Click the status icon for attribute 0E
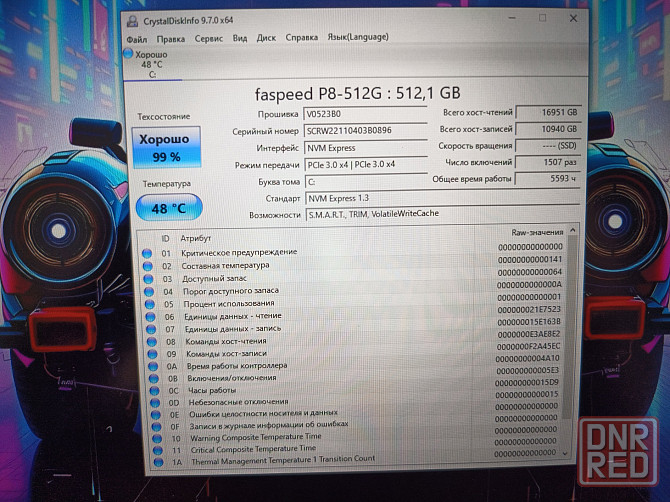Screen dimensions: 670x502 pos(156,414)
